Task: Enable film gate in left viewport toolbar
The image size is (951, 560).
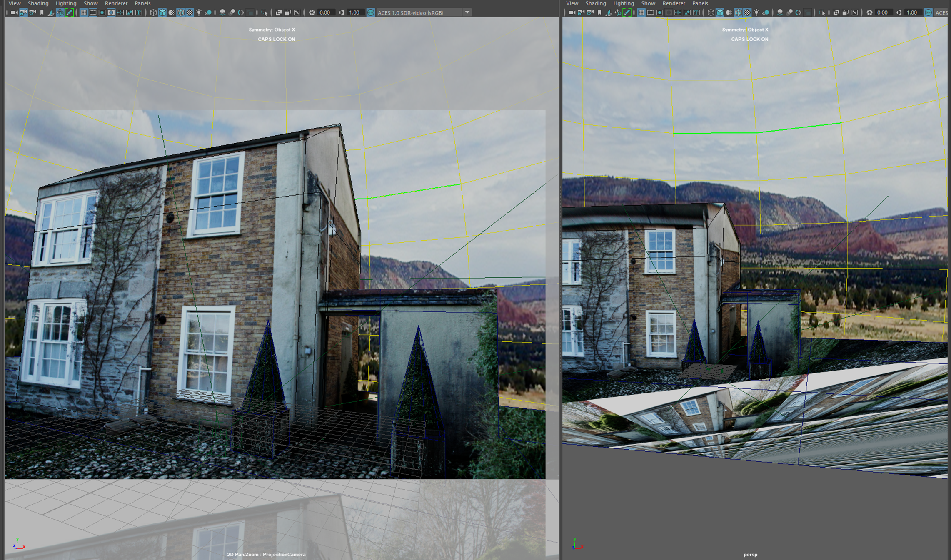Action: click(x=93, y=12)
